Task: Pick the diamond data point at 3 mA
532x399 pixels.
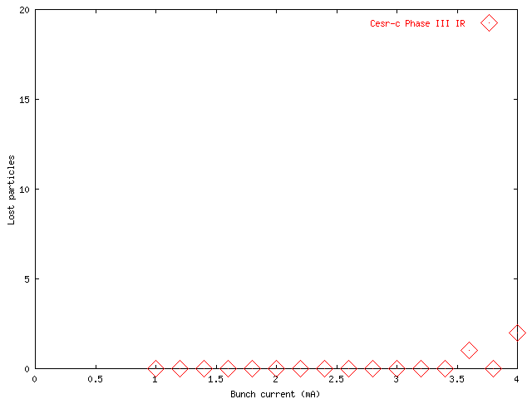Action: click(x=397, y=368)
